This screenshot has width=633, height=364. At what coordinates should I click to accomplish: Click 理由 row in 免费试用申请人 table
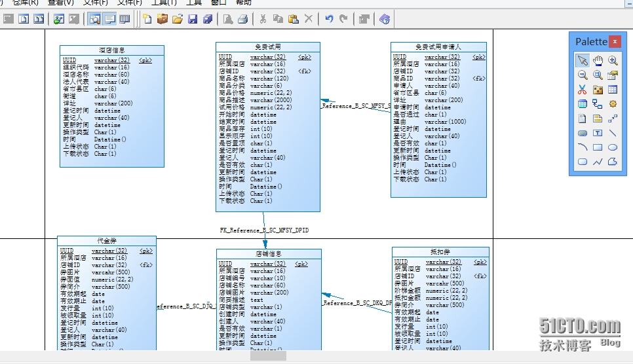(x=438, y=122)
